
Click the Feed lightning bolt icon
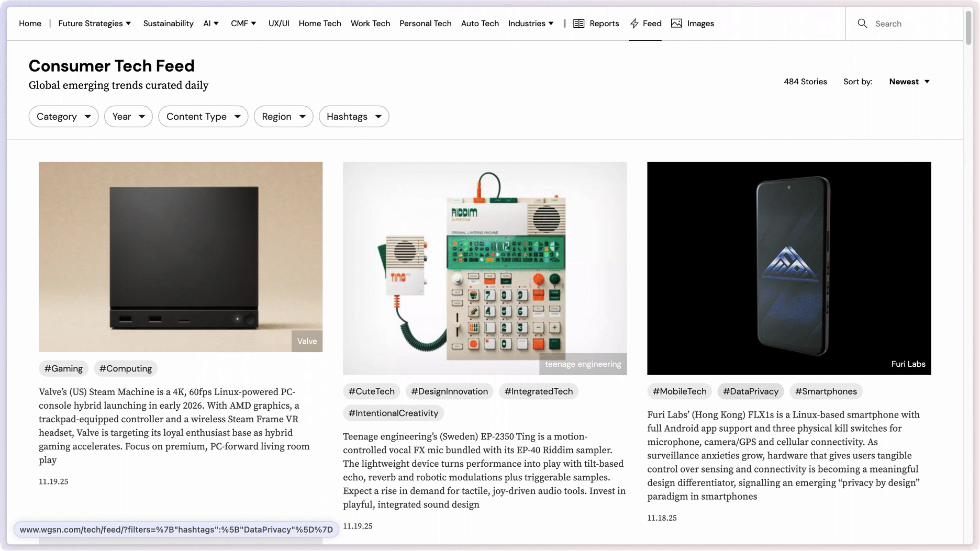click(634, 24)
